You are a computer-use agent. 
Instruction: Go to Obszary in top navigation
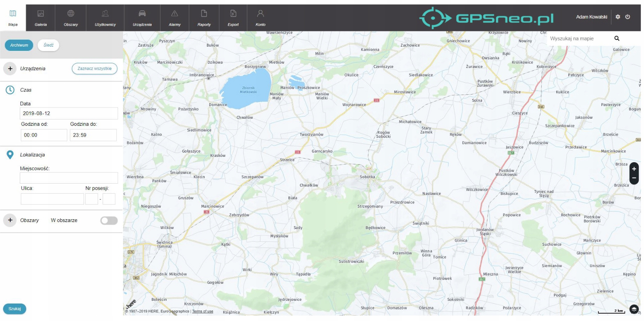click(x=71, y=18)
